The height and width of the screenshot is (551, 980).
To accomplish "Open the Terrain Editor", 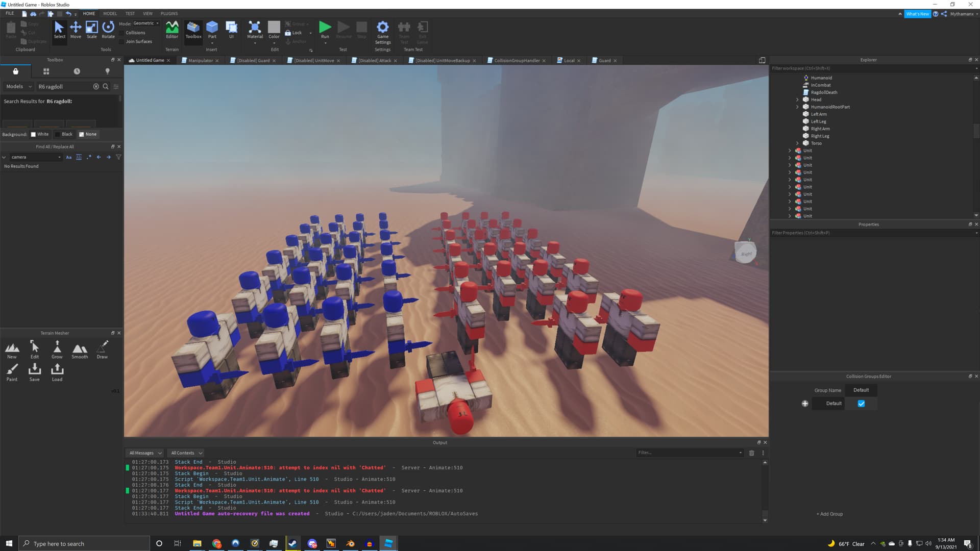I will [x=172, y=30].
